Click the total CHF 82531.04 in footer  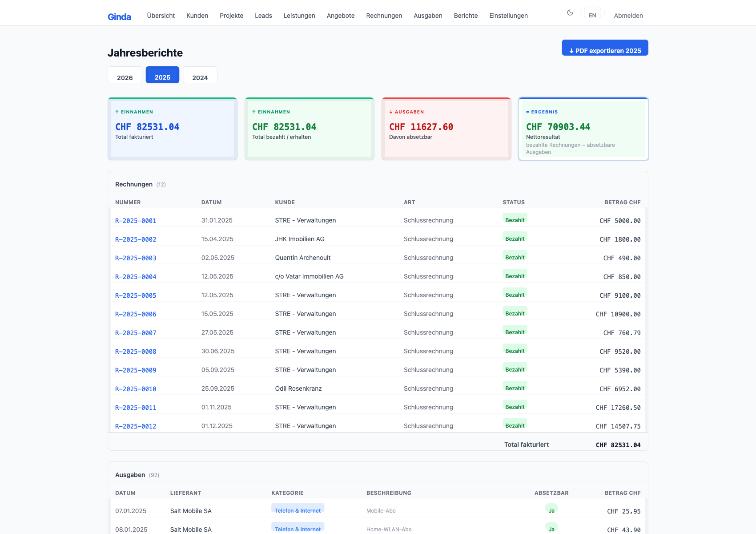click(x=618, y=445)
